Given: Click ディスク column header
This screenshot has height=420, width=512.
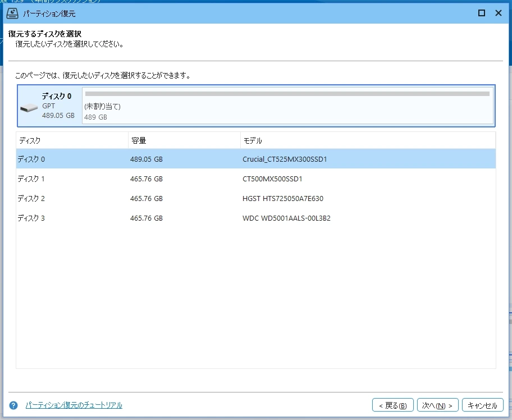Looking at the screenshot, I should tap(72, 140).
